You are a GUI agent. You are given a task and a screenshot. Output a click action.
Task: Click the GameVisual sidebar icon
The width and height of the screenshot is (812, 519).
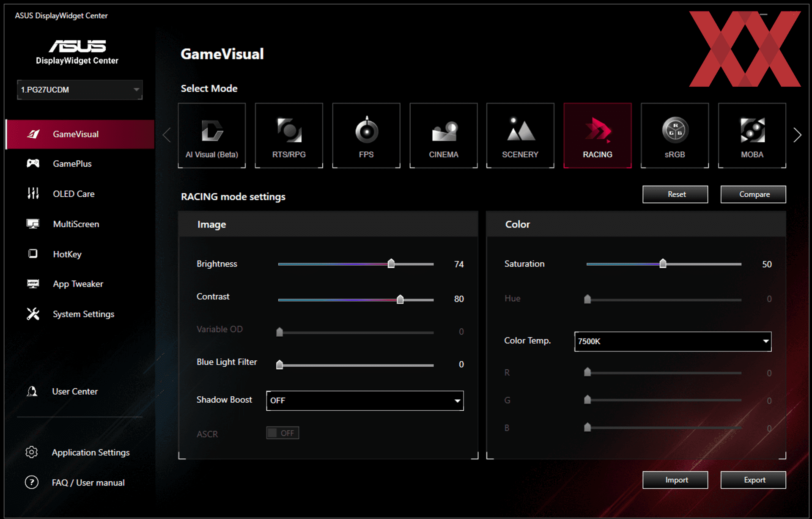pyautogui.click(x=33, y=134)
